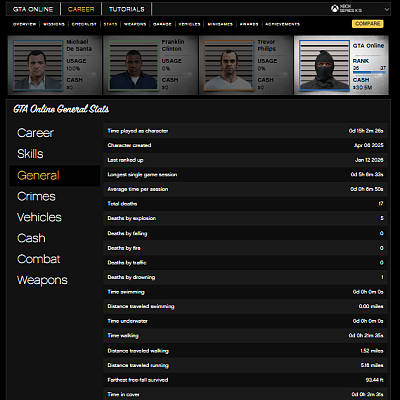The height and width of the screenshot is (400, 400).
Task: Open the Crimes stats category
Action: tap(36, 196)
